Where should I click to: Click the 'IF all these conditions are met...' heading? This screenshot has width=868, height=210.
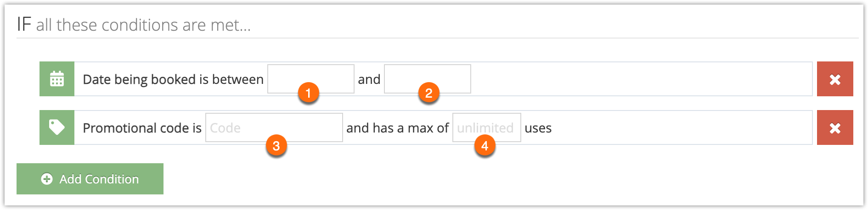tap(134, 24)
